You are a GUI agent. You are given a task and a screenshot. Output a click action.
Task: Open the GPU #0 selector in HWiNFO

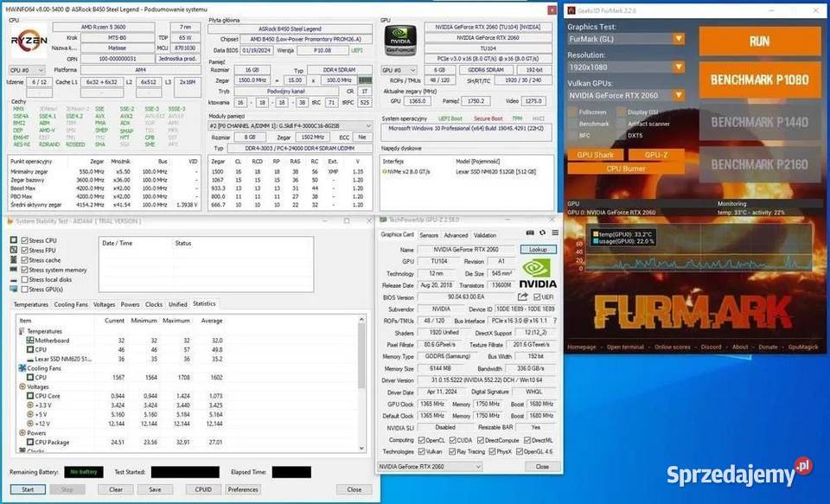point(399,70)
